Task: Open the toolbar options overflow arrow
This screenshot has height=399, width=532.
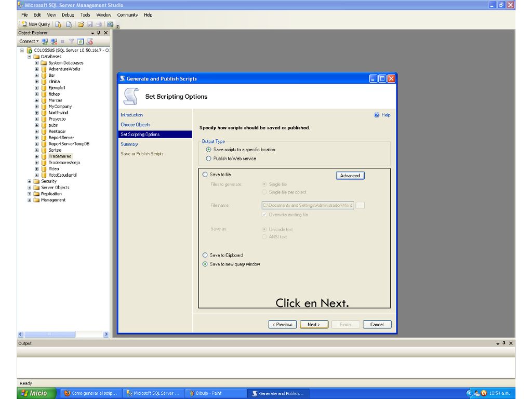Action: 118,25
